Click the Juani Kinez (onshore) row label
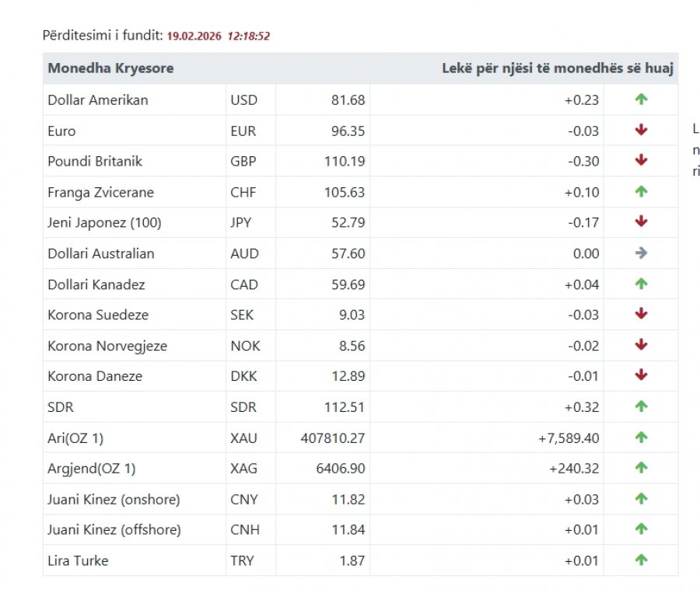Screen dimensions: 700x593 point(114,500)
